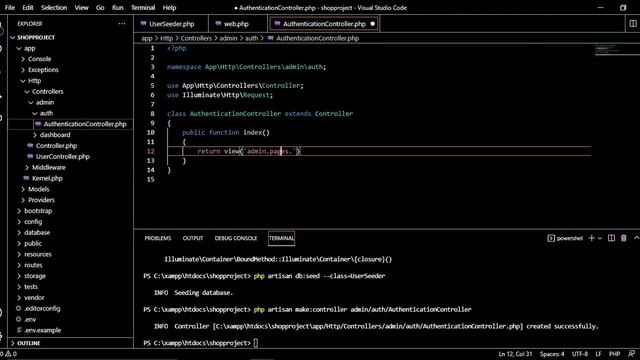Expand the OUTLINE section

click(x=13, y=343)
